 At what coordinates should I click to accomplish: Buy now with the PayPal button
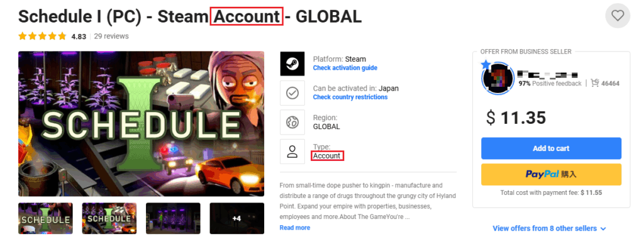point(551,175)
